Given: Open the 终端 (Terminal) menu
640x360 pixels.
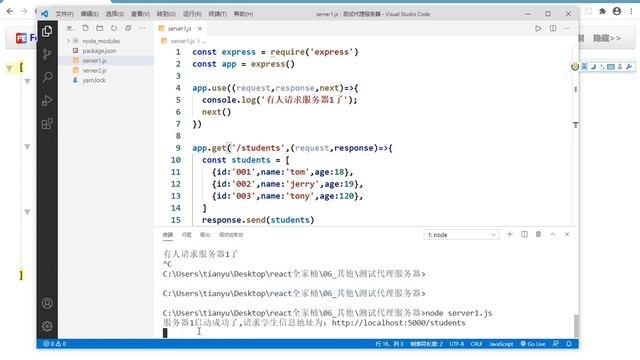Looking at the screenshot, I should point(218,14).
